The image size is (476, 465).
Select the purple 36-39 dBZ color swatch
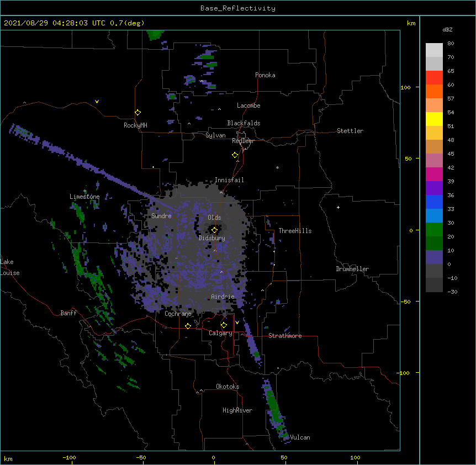pos(434,188)
